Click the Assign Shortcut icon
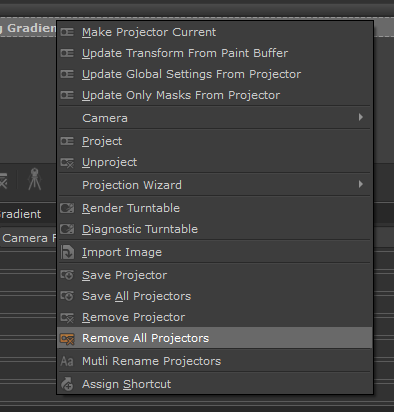This screenshot has height=412, width=394. coord(67,384)
